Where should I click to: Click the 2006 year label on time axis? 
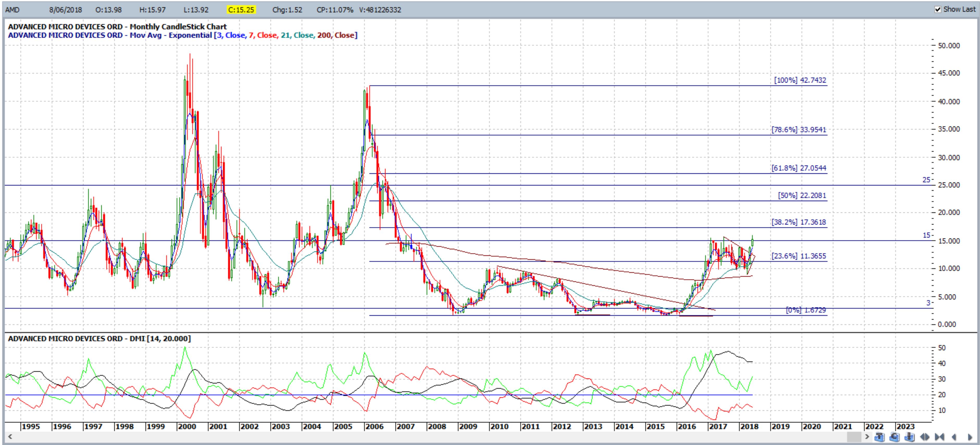[374, 426]
